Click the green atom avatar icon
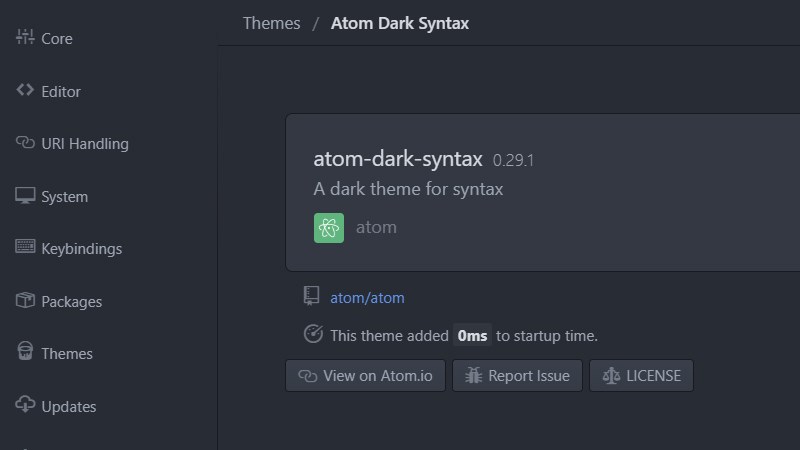The width and height of the screenshot is (800, 450). coord(329,228)
